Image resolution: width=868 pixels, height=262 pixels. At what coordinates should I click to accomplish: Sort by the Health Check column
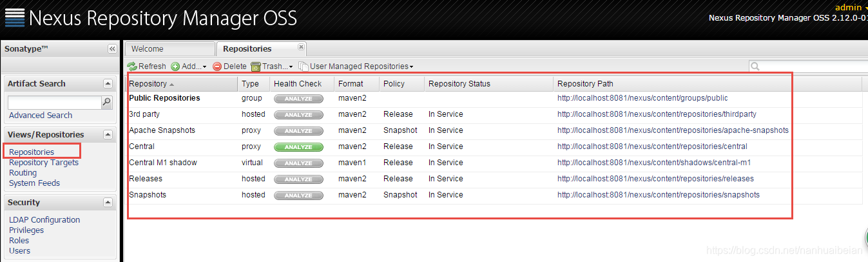coord(302,84)
